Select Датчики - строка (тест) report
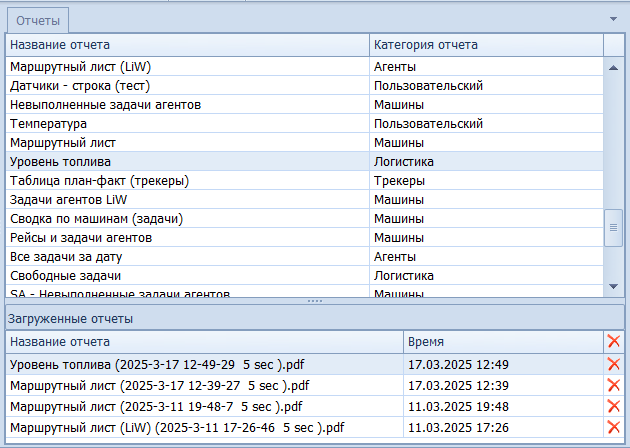 [x=186, y=86]
